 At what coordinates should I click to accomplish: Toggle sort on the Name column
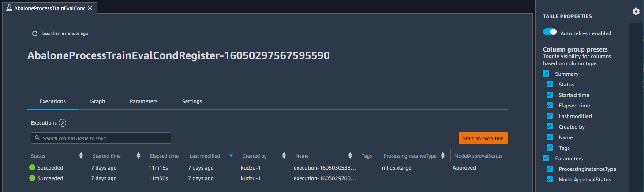pos(350,156)
